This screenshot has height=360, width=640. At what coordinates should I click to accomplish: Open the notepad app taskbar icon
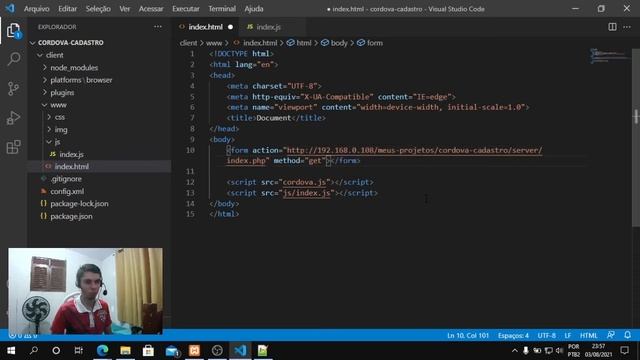[x=263, y=351]
